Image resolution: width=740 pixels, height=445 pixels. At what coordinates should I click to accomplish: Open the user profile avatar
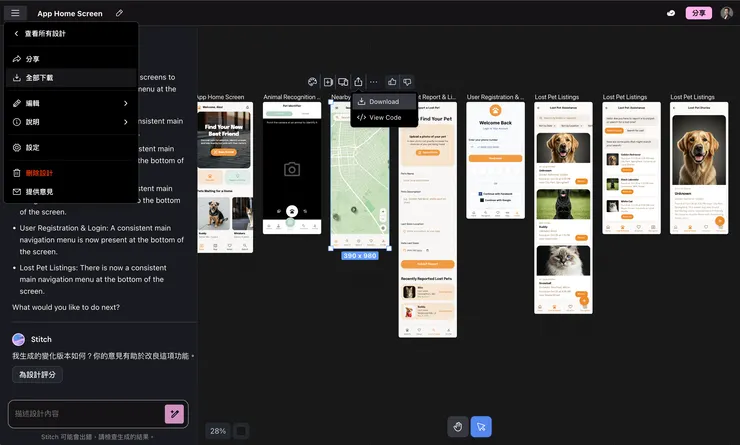726,13
